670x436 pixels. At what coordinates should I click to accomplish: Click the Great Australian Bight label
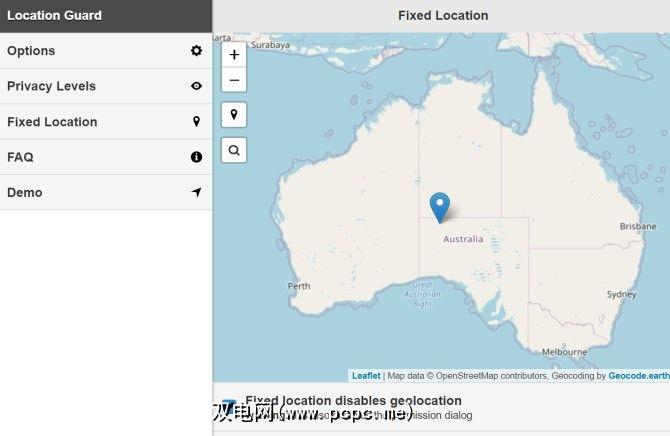pyautogui.click(x=422, y=294)
